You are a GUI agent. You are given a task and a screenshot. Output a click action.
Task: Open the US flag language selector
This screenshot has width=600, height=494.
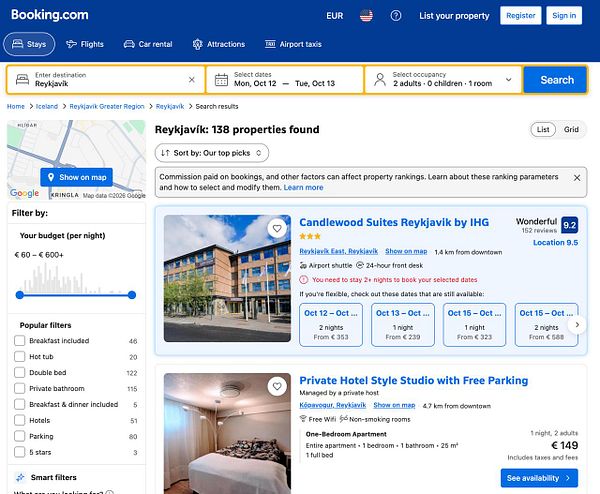tap(366, 16)
